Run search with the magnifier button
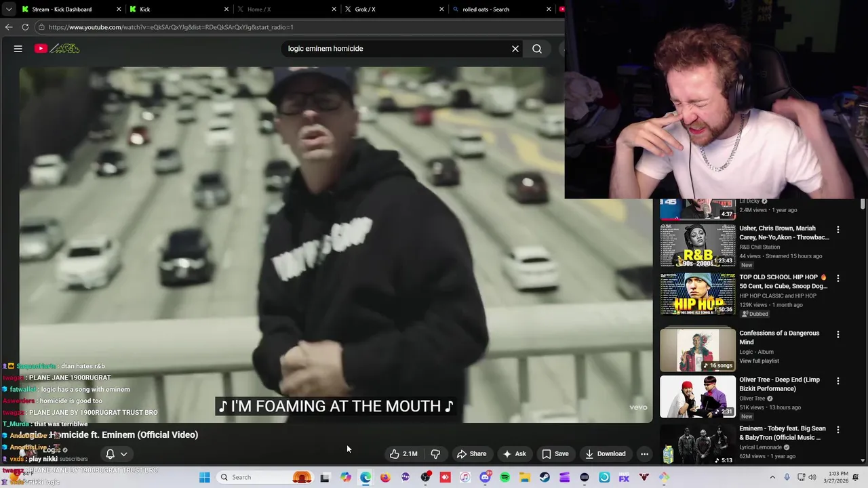Image resolution: width=868 pixels, height=488 pixels. 537,49
